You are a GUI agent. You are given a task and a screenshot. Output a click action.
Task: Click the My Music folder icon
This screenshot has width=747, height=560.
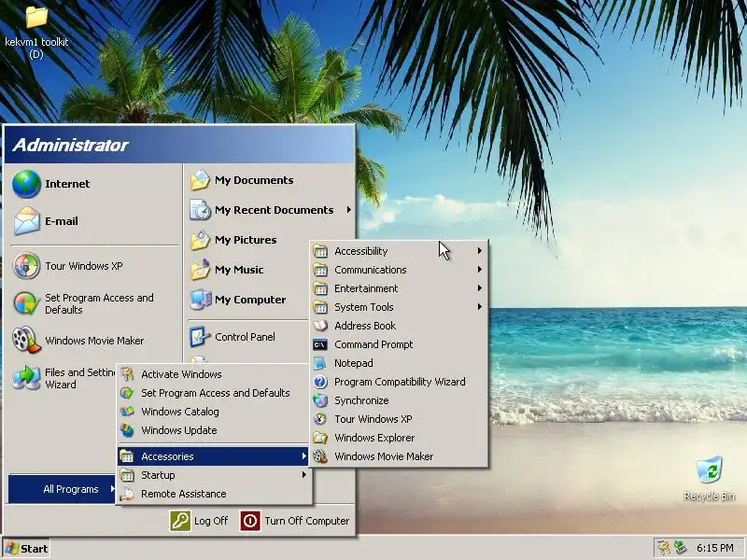click(x=200, y=270)
